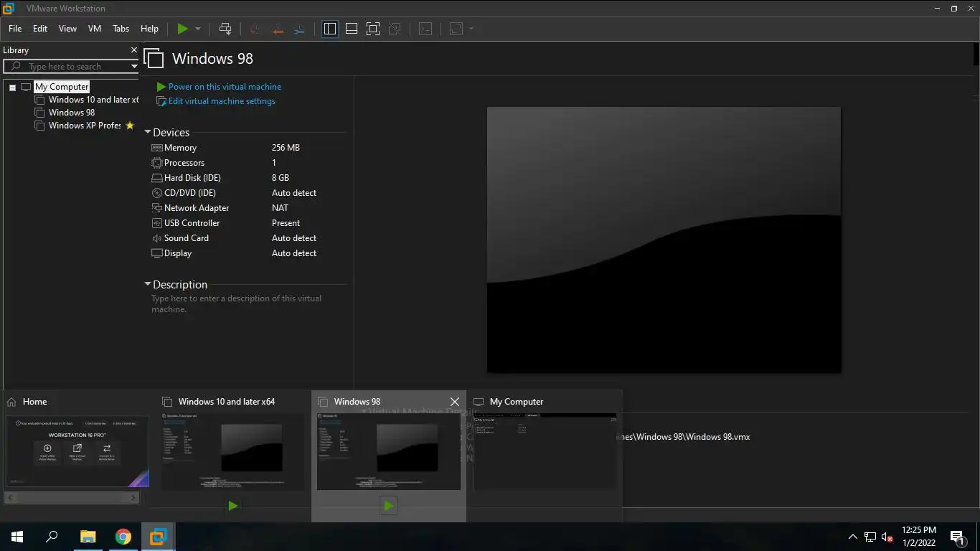Open the console view toolbar icon
Image resolution: width=980 pixels, height=551 pixels.
[x=425, y=29]
